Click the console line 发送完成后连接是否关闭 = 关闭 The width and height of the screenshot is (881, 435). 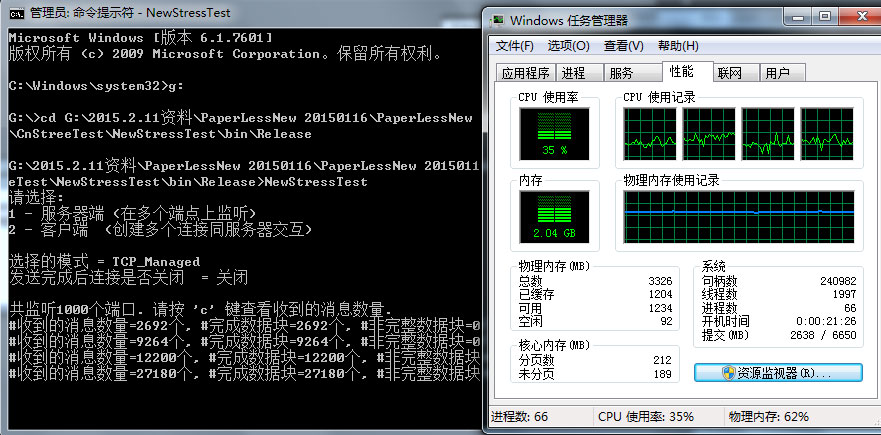point(128,278)
